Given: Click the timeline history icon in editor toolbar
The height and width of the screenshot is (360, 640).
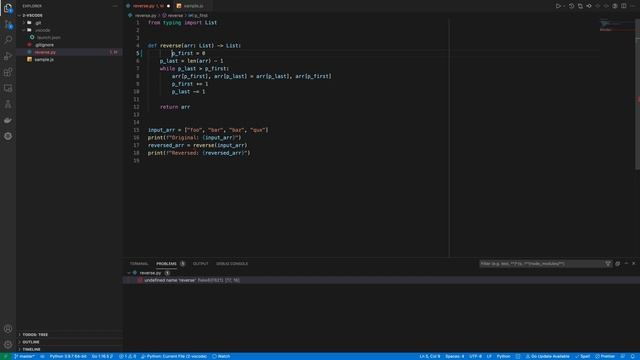Looking at the screenshot, I should pyautogui.click(x=571, y=6).
